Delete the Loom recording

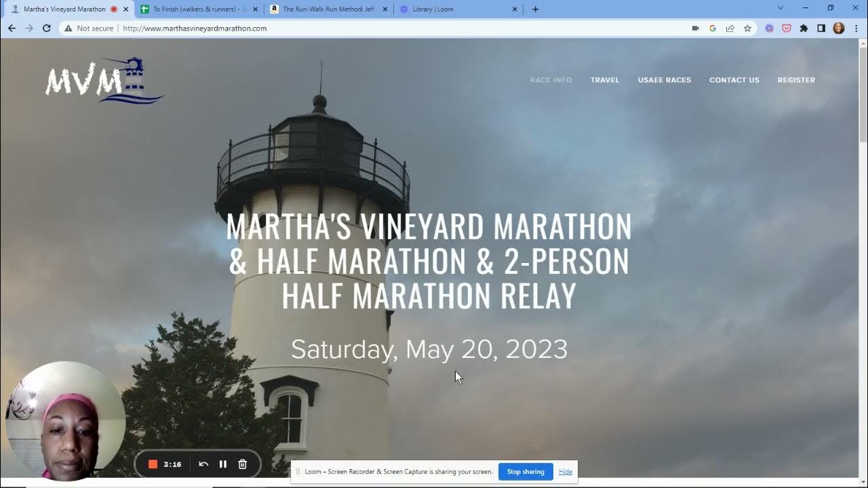click(243, 464)
